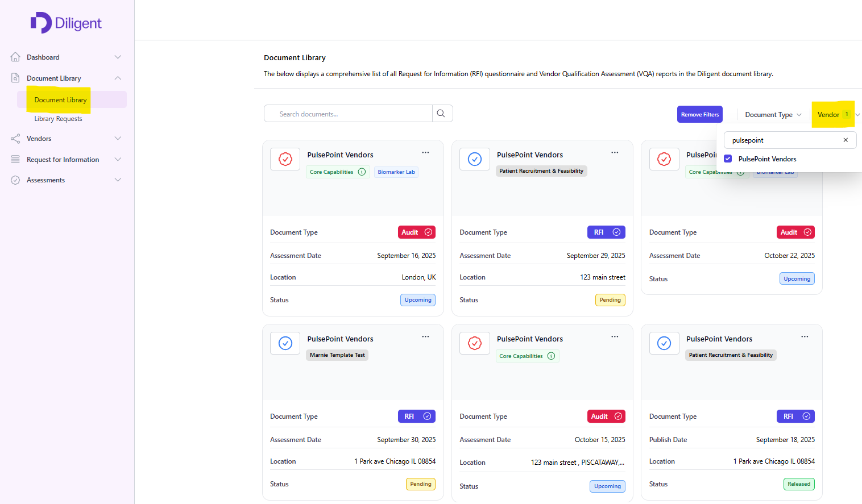Open the Request for Information menu item
Viewport: 862px width, 504px height.
(x=63, y=160)
